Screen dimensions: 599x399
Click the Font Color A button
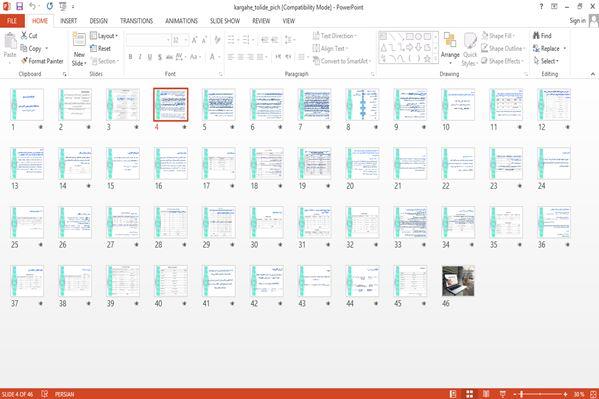(212, 57)
